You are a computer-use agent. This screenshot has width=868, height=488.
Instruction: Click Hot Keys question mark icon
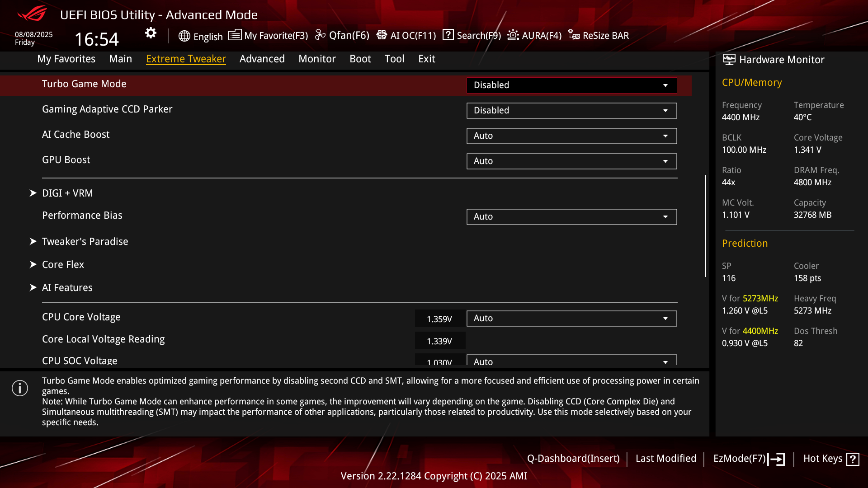[x=853, y=460]
